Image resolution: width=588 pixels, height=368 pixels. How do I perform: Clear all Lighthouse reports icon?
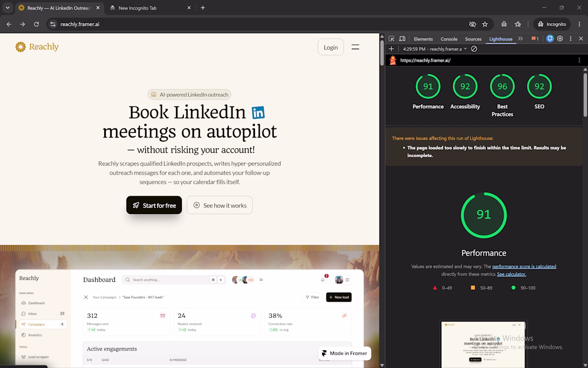coord(474,49)
